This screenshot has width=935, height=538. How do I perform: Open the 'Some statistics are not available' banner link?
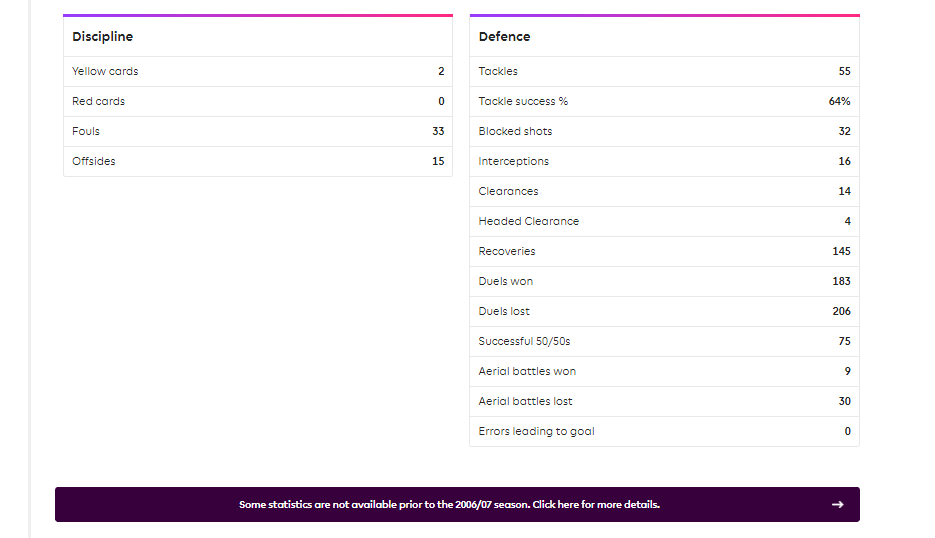click(457, 505)
